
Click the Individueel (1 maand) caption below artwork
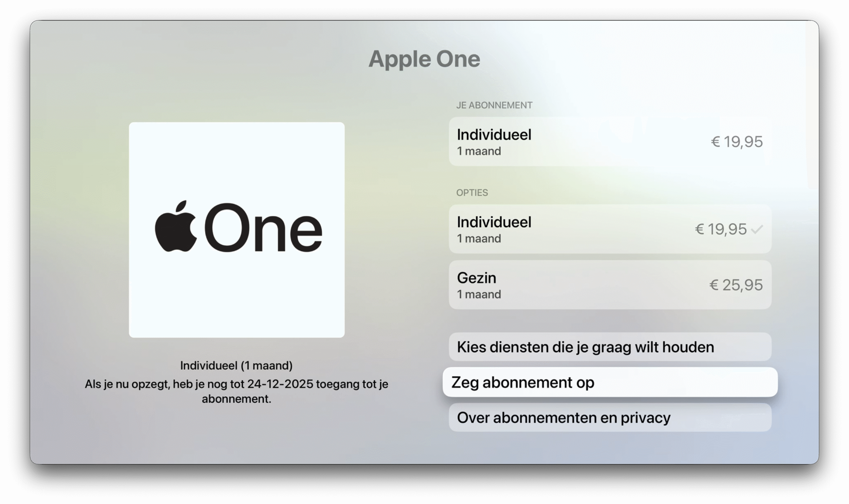click(x=236, y=365)
